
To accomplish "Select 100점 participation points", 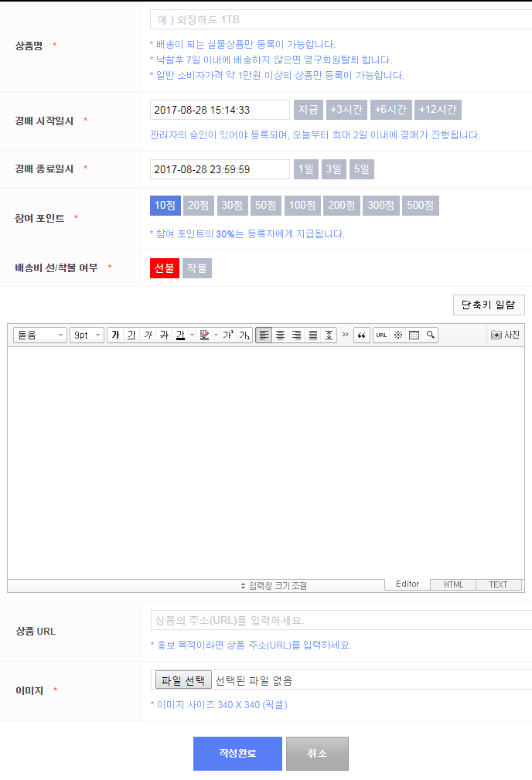I will tap(302, 206).
